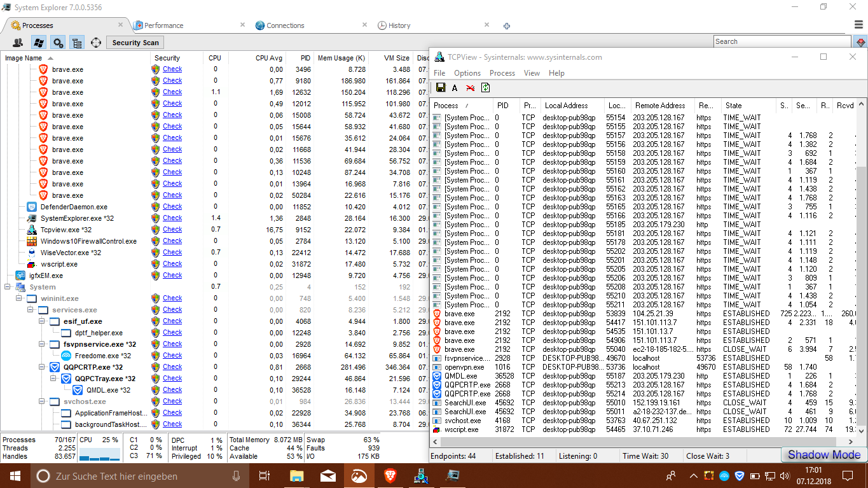
Task: Click inside the Search input field
Action: (x=781, y=42)
